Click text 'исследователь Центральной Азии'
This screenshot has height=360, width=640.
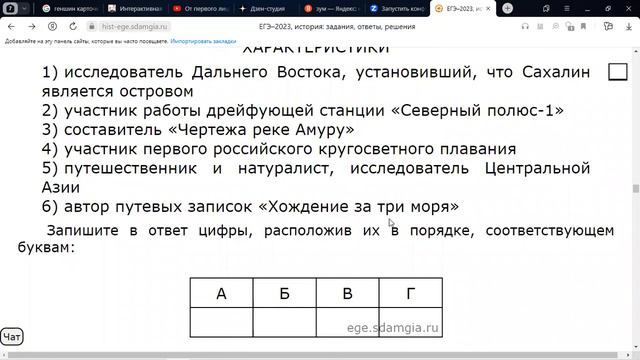click(x=316, y=178)
